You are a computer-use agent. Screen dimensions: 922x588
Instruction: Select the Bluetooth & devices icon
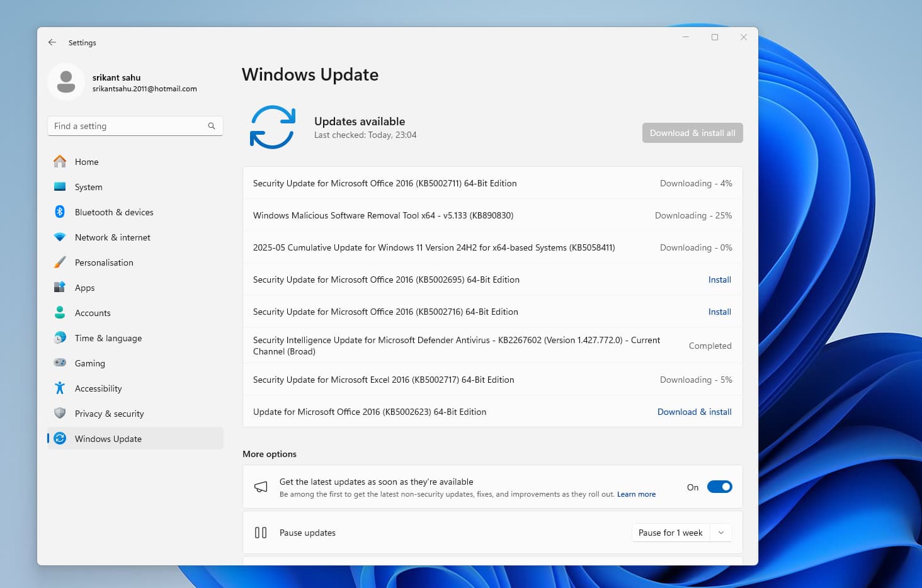59,212
